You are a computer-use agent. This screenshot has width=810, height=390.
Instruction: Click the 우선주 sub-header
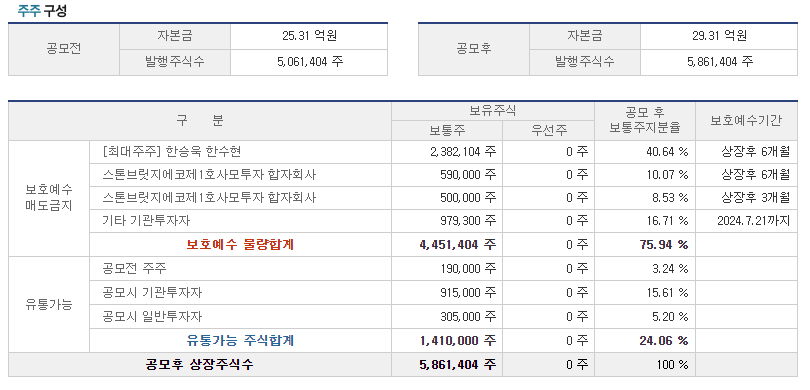click(549, 131)
